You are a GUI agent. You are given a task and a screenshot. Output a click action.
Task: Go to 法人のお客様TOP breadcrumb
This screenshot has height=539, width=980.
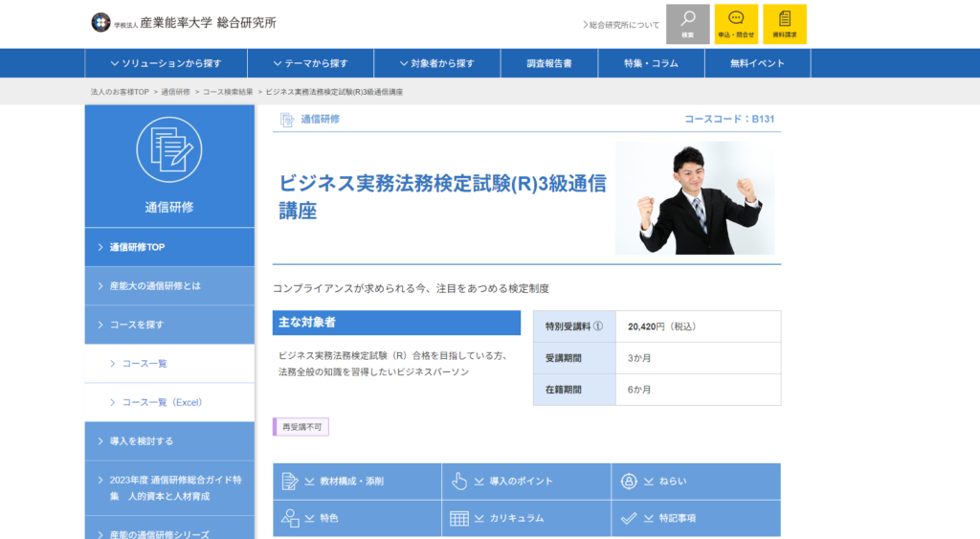[120, 92]
